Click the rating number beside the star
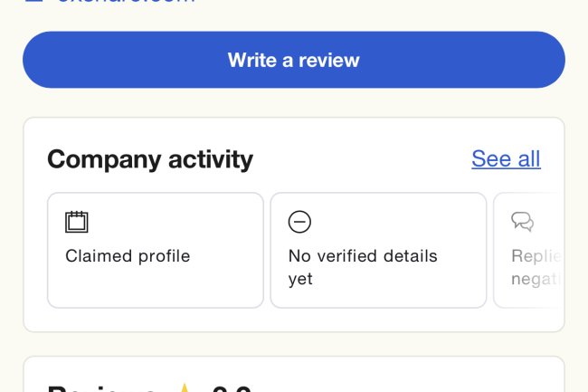The width and height of the screenshot is (588, 392). coord(231,389)
